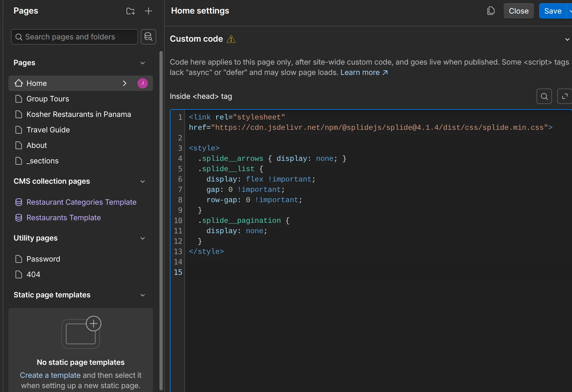The height and width of the screenshot is (392, 572).
Task: Click the Create a template link
Action: point(50,375)
